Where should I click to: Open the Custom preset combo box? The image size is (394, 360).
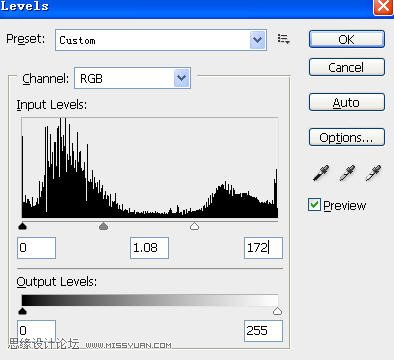[x=161, y=40]
